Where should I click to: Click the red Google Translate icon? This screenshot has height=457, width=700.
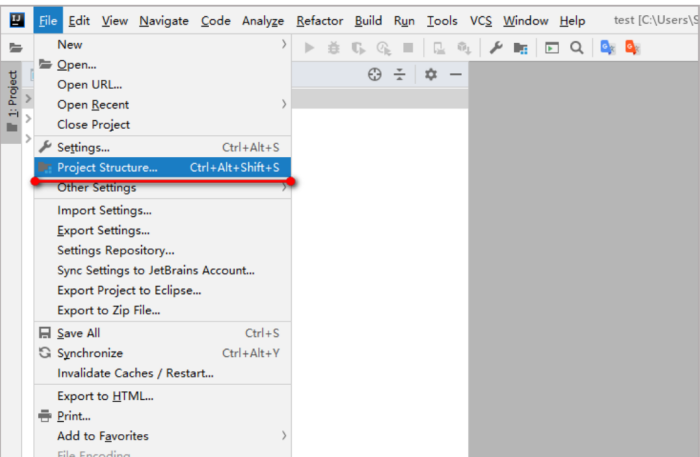[633, 47]
